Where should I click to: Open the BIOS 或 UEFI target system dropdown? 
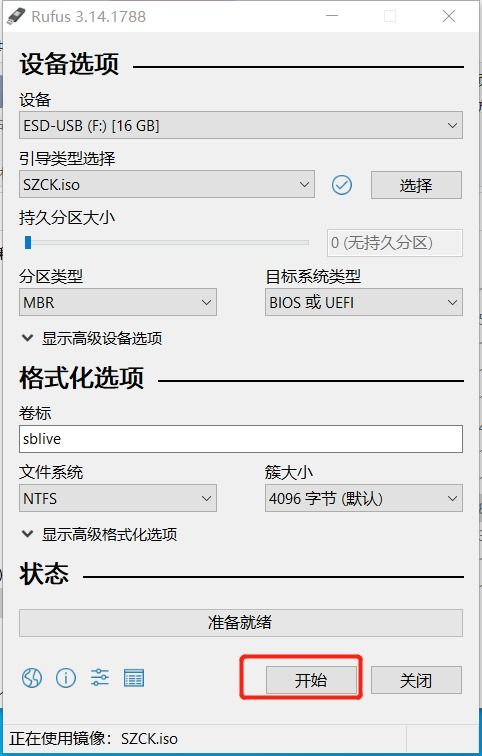pos(364,302)
